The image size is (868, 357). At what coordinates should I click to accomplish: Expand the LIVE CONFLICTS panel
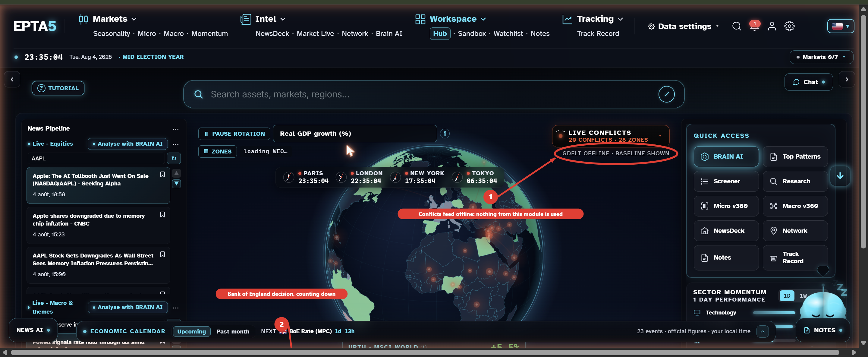click(x=611, y=136)
